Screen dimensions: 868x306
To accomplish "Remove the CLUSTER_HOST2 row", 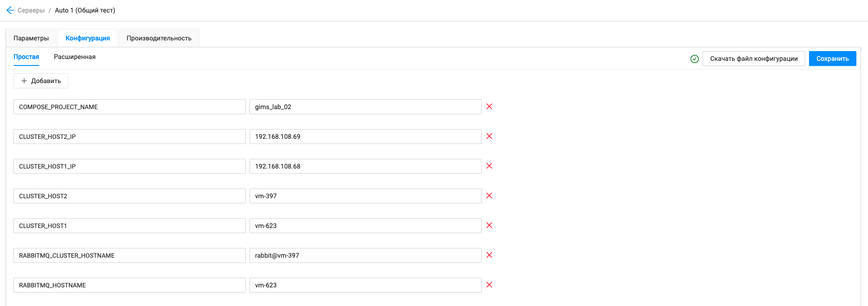I will [489, 196].
